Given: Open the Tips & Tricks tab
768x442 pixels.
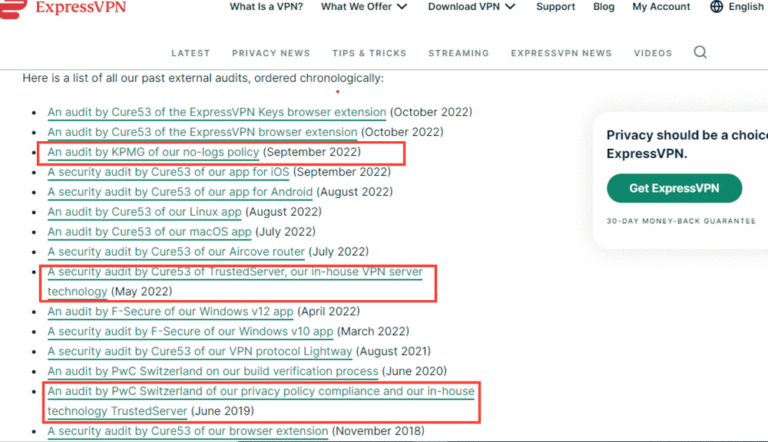Looking at the screenshot, I should [x=369, y=53].
